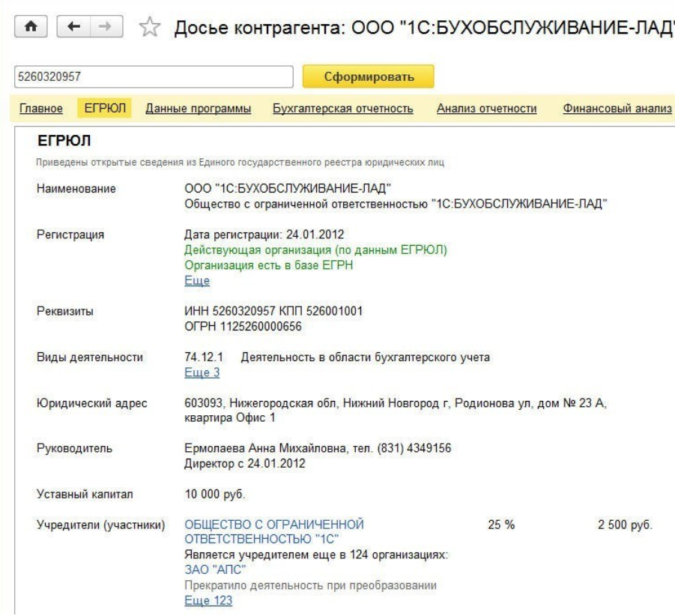The height and width of the screenshot is (616, 675).
Task: Click the Наименование field label
Action: click(76, 189)
